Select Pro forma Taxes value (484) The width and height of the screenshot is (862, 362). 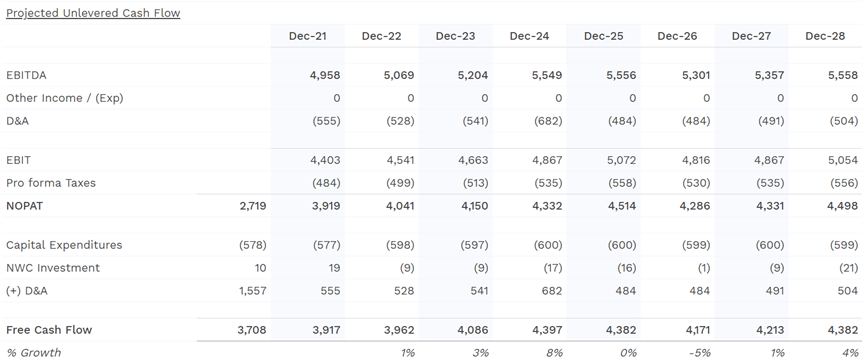click(326, 183)
